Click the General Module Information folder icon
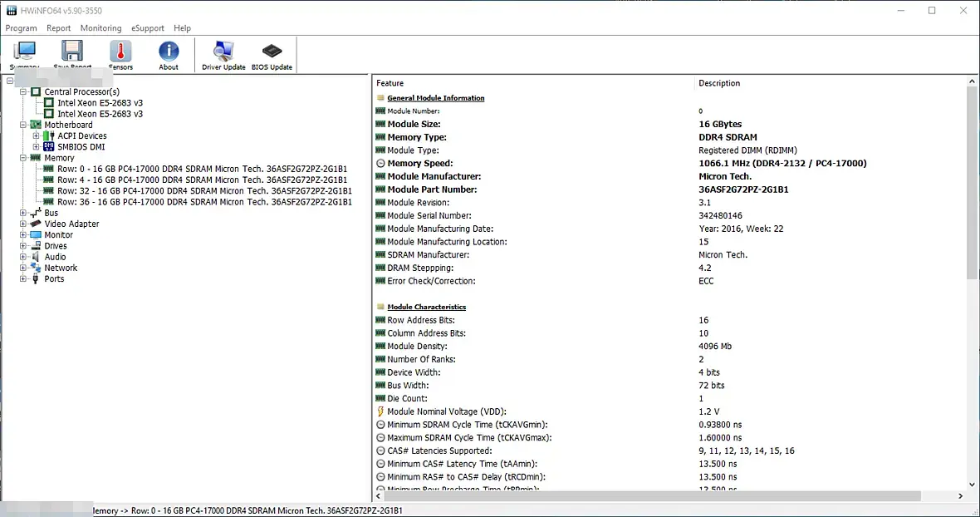Image resolution: width=980 pixels, height=517 pixels. (x=380, y=98)
